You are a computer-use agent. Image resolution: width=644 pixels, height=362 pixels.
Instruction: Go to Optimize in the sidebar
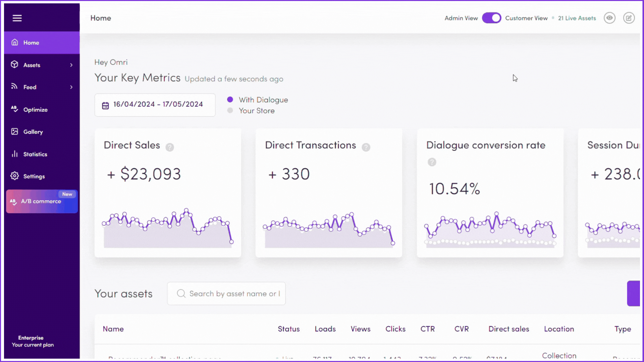point(35,110)
